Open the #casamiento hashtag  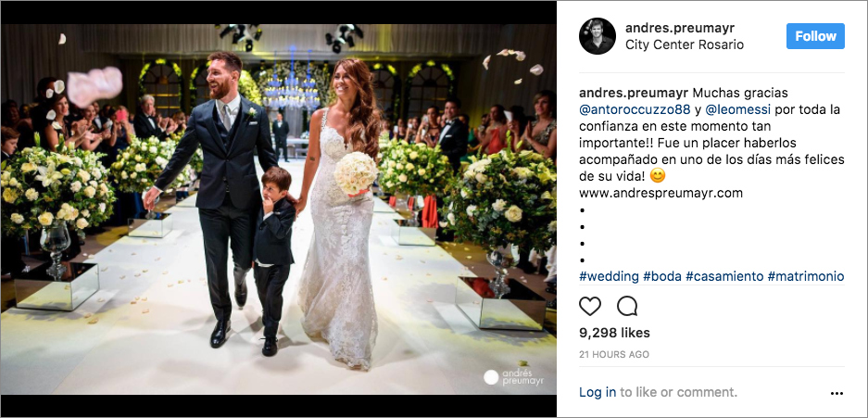[x=724, y=276]
